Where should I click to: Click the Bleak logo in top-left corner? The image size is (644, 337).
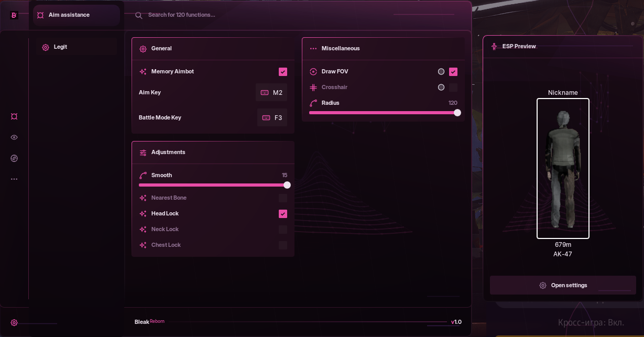click(14, 15)
